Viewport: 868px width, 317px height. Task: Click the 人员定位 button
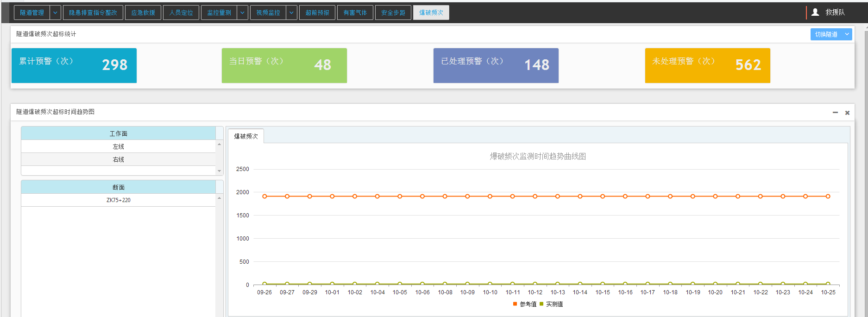coord(181,13)
